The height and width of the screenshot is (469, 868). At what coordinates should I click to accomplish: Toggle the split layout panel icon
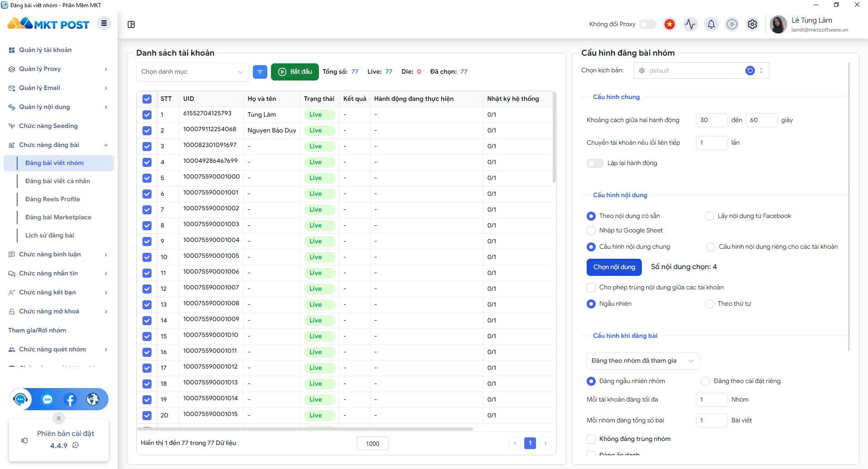[x=131, y=24]
